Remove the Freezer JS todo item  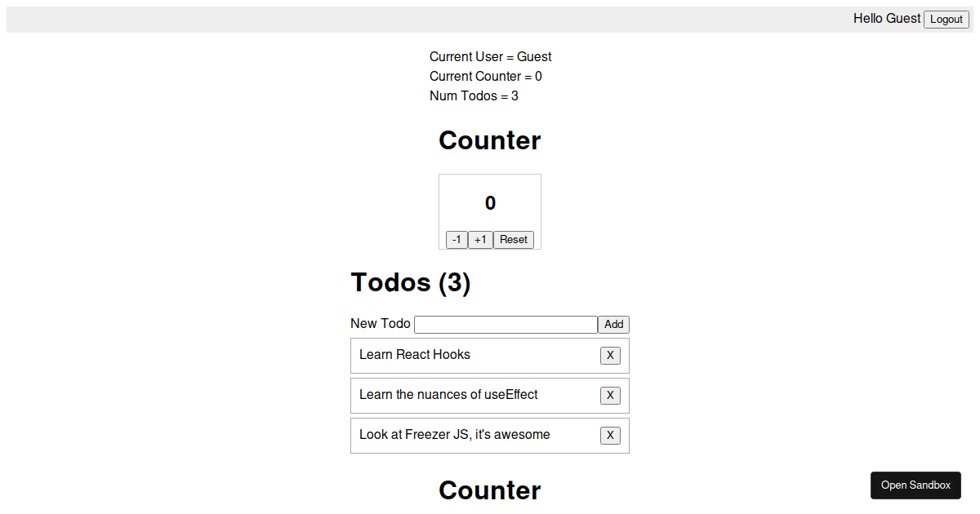tap(610, 436)
